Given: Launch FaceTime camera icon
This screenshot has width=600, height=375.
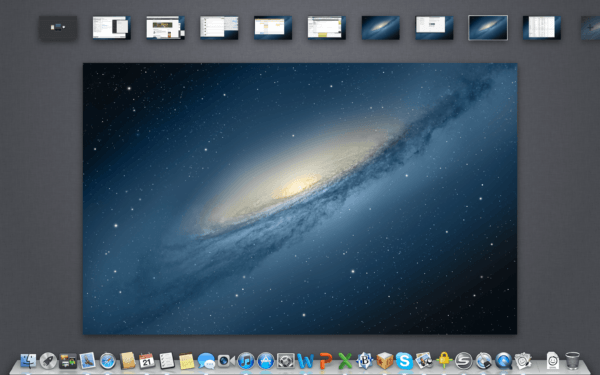Looking at the screenshot, I should click(x=226, y=361).
